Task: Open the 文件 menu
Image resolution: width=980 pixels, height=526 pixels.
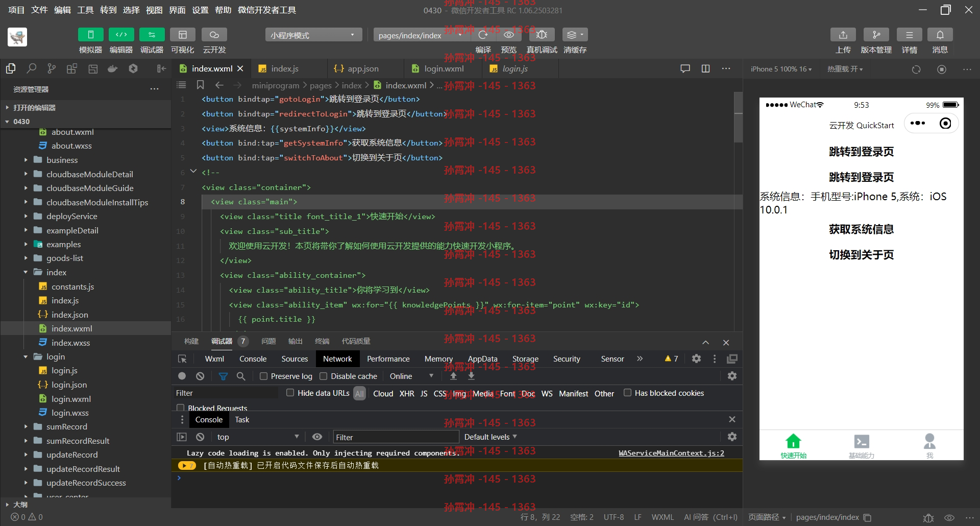Action: point(39,10)
